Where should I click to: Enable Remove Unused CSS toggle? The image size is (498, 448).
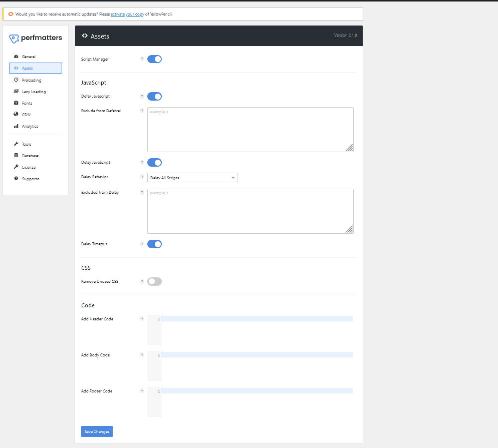point(155,281)
